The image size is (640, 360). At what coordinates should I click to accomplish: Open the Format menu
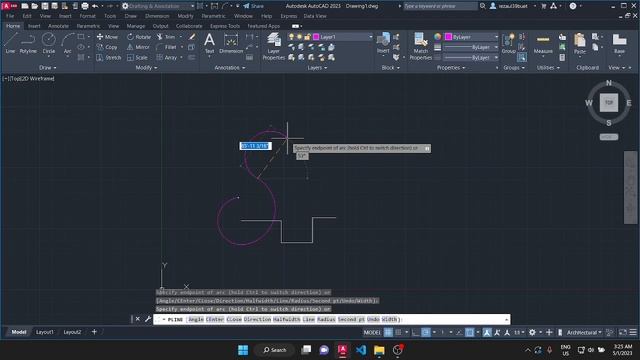pyautogui.click(x=87, y=16)
